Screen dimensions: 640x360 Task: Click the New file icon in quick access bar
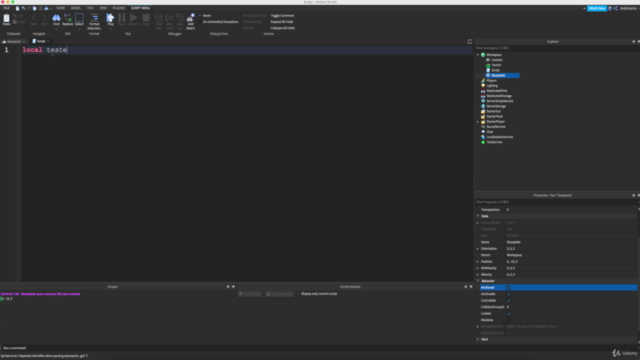17,8
